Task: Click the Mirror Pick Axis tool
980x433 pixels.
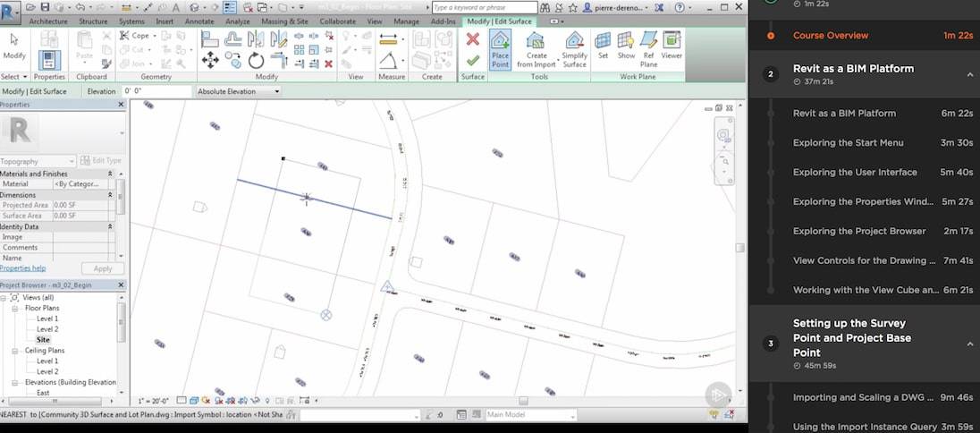Action: 257,38
